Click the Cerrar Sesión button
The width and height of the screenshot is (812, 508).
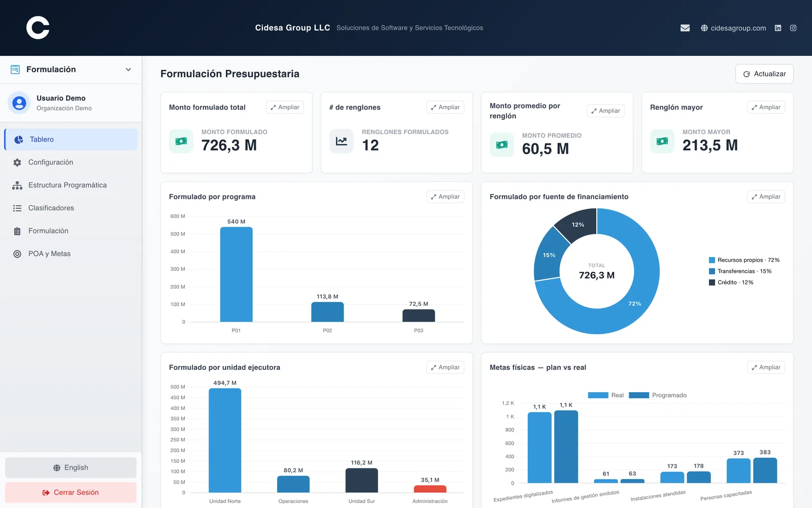point(71,492)
